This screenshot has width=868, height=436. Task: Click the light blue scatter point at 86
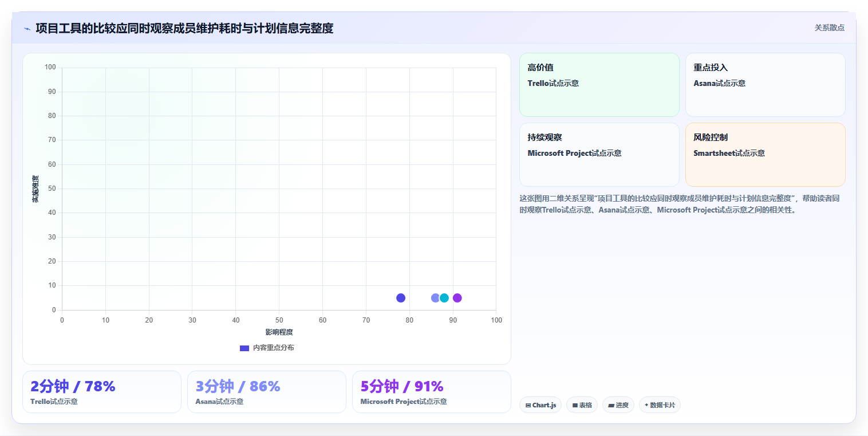coord(435,298)
